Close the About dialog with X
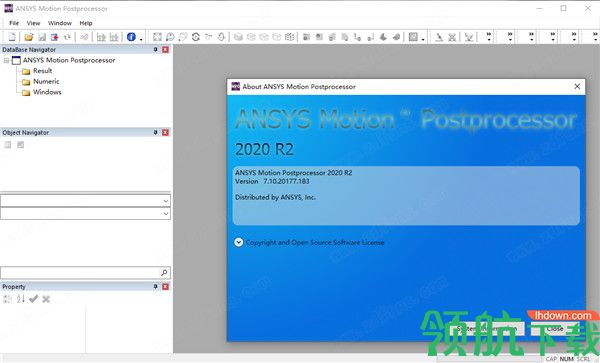This screenshot has height=363, width=600. (577, 86)
